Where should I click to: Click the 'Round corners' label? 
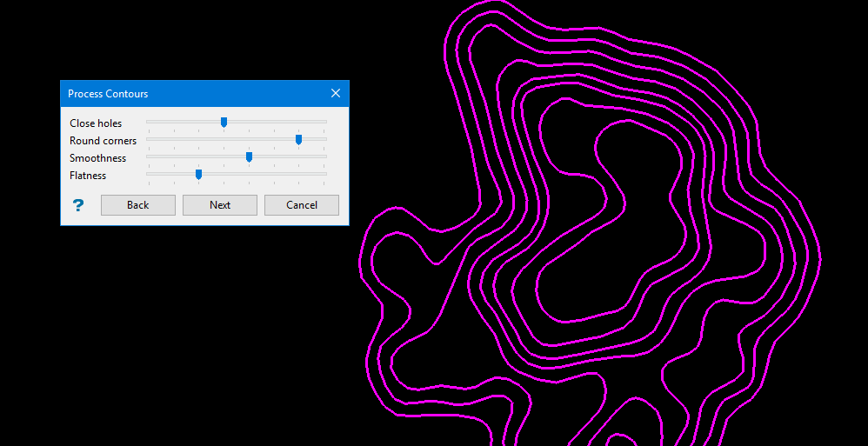point(103,141)
